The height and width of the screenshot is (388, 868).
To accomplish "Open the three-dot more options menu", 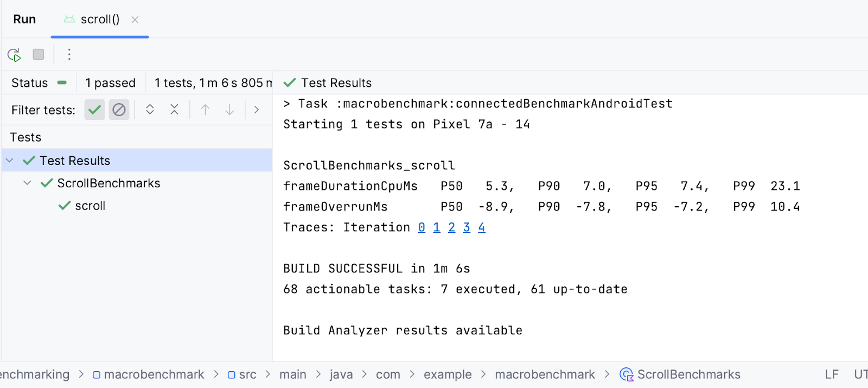I will (69, 54).
